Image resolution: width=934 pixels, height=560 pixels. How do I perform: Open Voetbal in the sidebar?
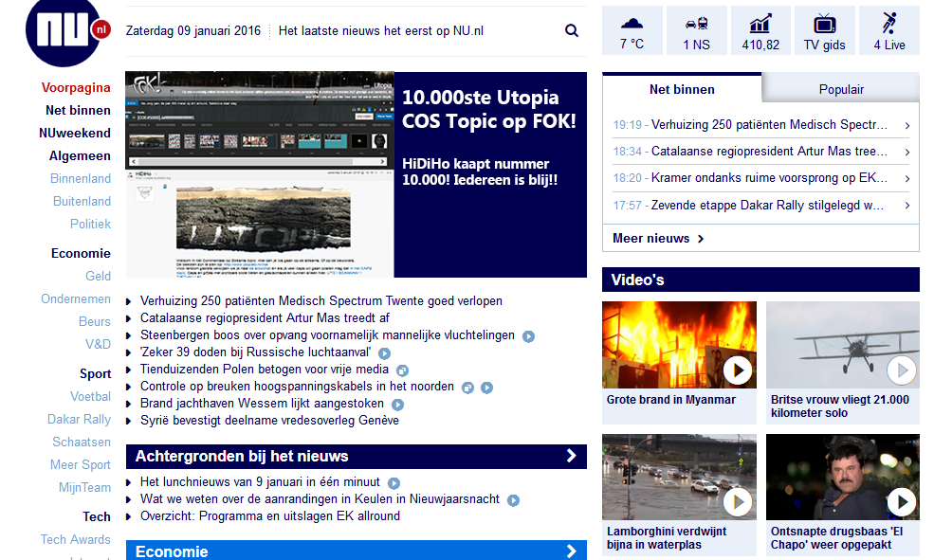coord(90,396)
